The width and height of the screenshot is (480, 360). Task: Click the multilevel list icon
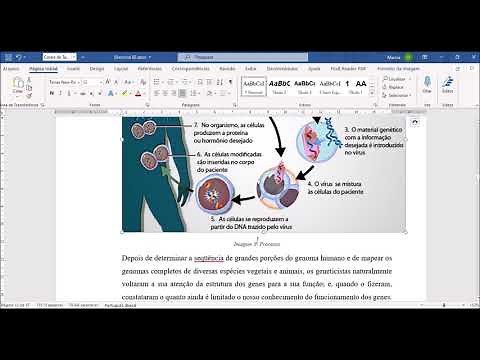coord(186,82)
